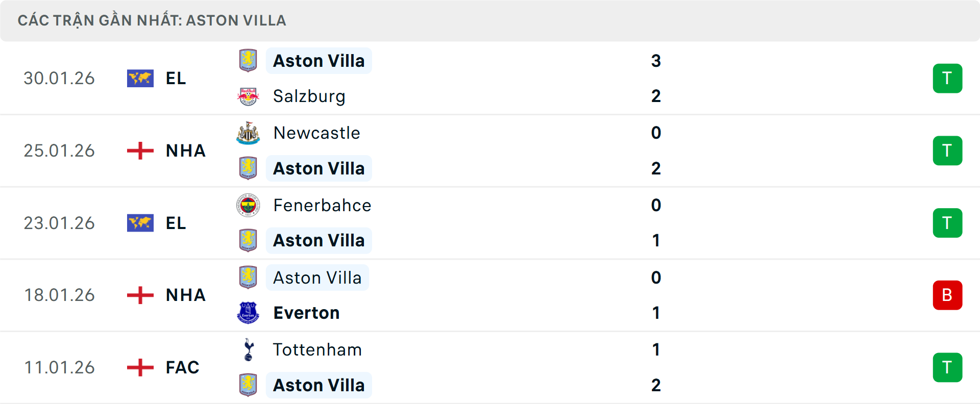Toggle the T result badge for the Tottenham match

[x=948, y=367]
